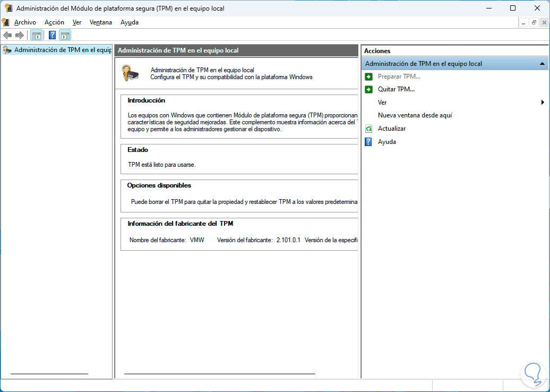550x392 pixels.
Task: Maximize the main TPM window
Action: pos(513,8)
